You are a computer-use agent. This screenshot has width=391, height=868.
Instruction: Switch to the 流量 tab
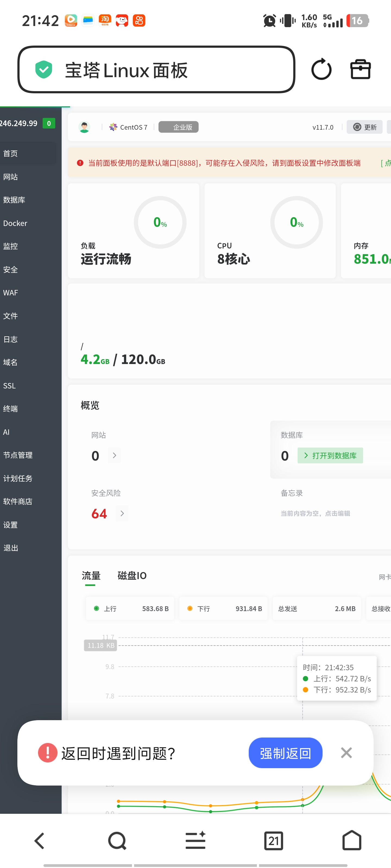[x=91, y=576]
